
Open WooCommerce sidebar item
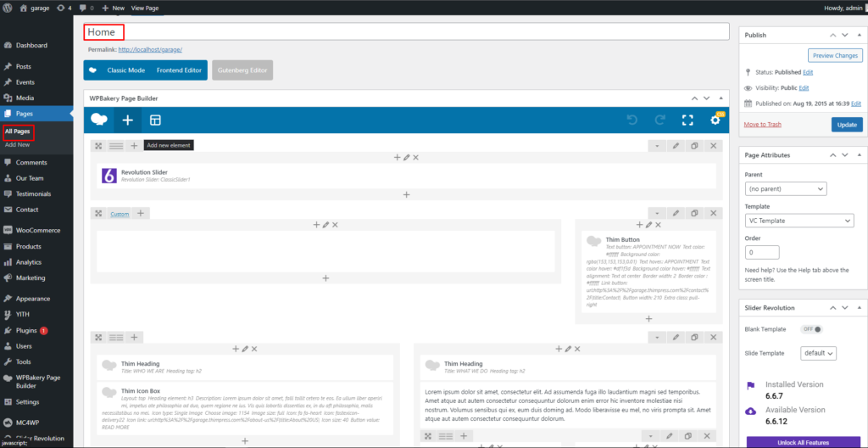pos(37,230)
